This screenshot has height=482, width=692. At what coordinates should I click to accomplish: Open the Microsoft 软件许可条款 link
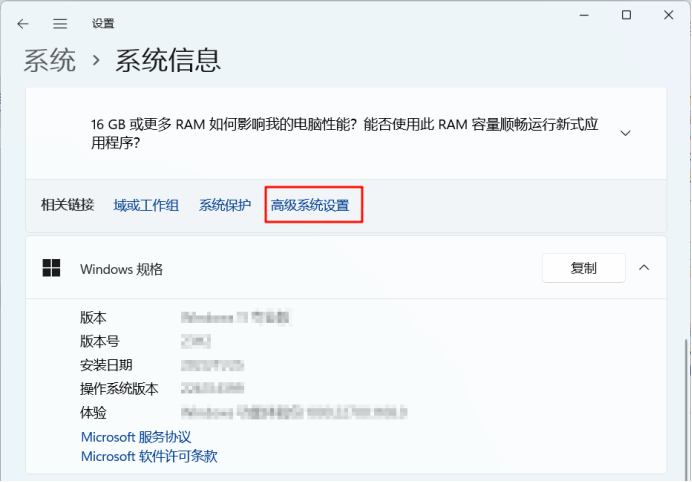pyautogui.click(x=149, y=456)
